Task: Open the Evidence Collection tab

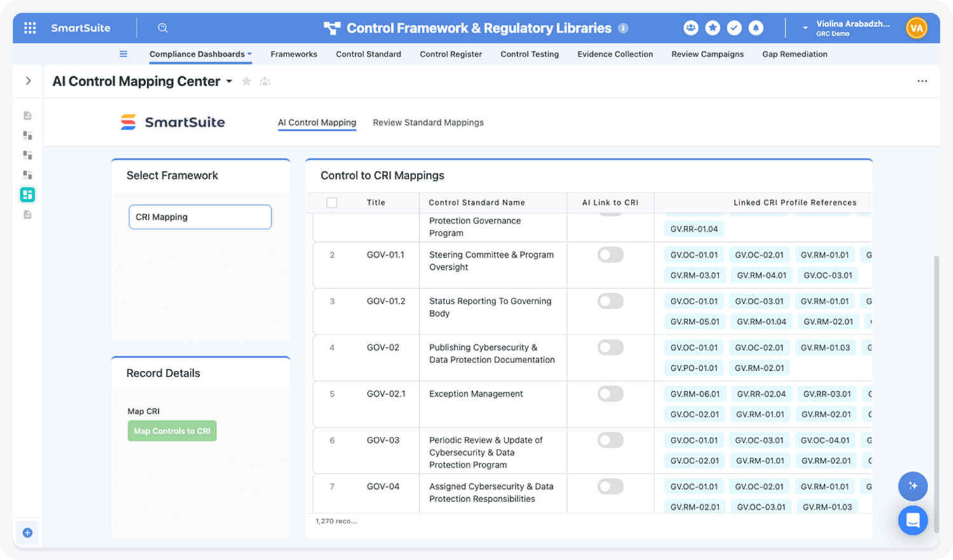Action: pyautogui.click(x=615, y=54)
